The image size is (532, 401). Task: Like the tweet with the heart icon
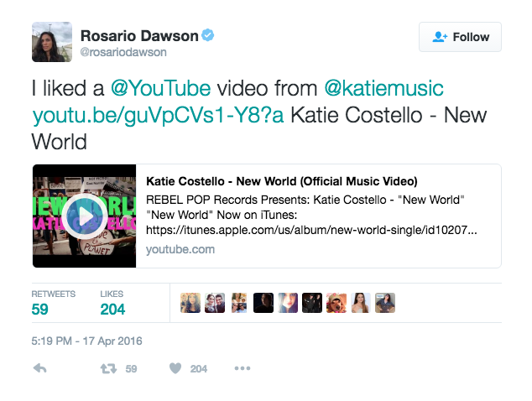[x=175, y=368]
